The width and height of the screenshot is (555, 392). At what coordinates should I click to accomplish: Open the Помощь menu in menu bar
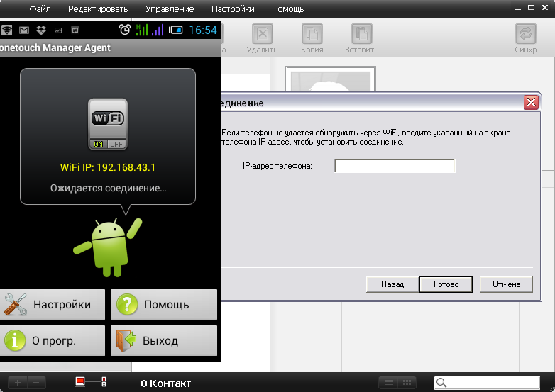click(287, 9)
